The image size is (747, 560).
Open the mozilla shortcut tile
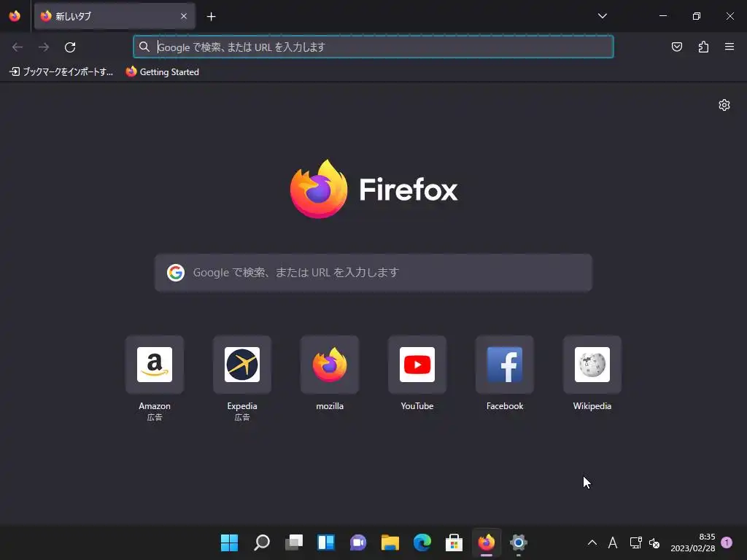pos(330,365)
